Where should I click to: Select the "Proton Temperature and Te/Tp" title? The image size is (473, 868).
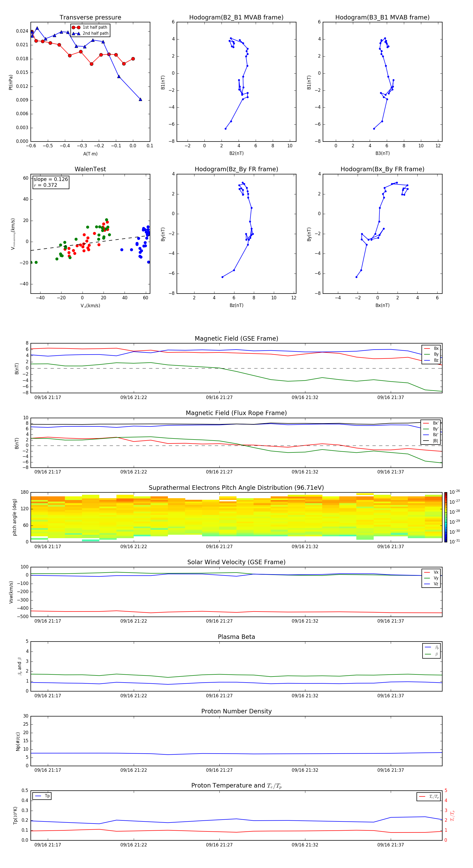click(x=236, y=786)
